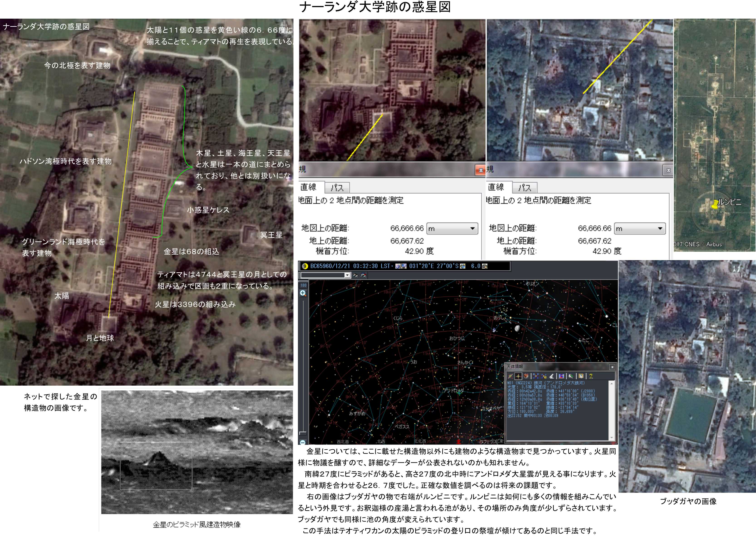Viewport: 756px width, 537px height.
Task: Click the book encyclopedia icon in 天体情報
Action: click(526, 376)
